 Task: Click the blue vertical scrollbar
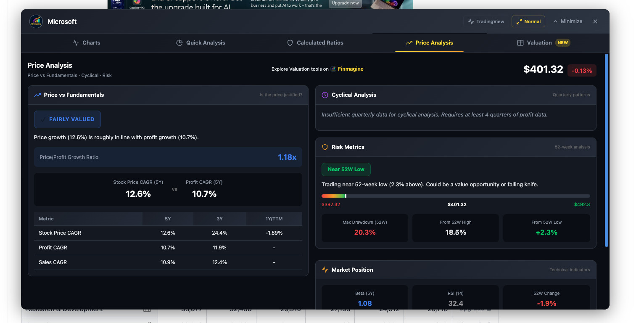tap(606, 150)
